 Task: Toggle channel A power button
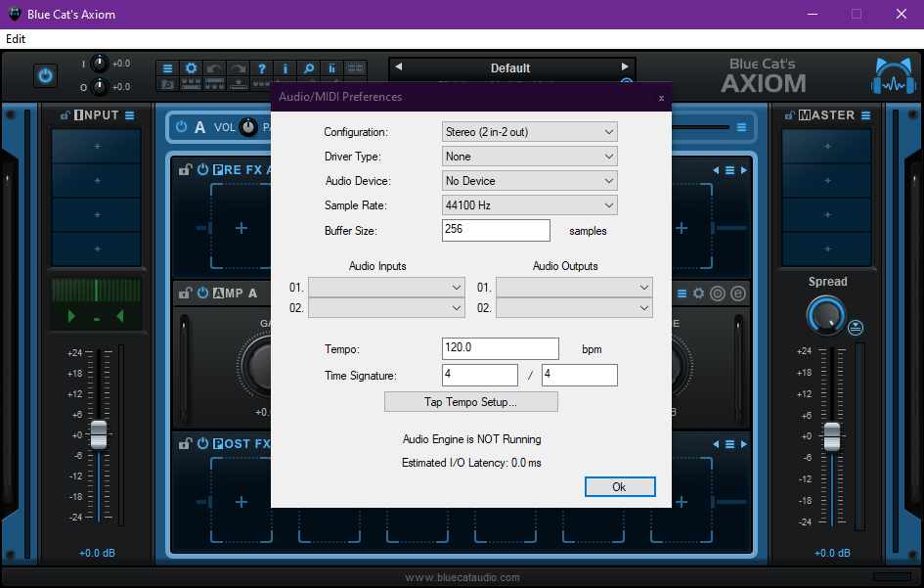point(182,126)
